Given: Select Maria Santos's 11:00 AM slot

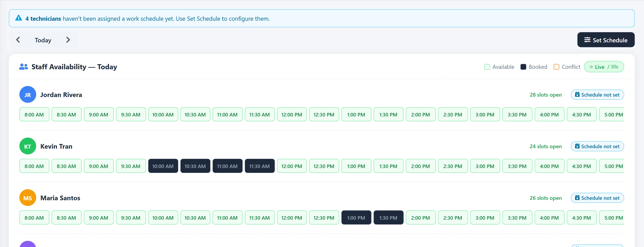Looking at the screenshot, I should click(228, 218).
